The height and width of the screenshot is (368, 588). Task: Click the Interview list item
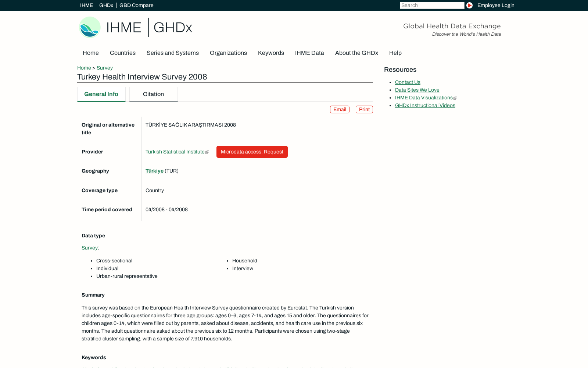tap(243, 269)
